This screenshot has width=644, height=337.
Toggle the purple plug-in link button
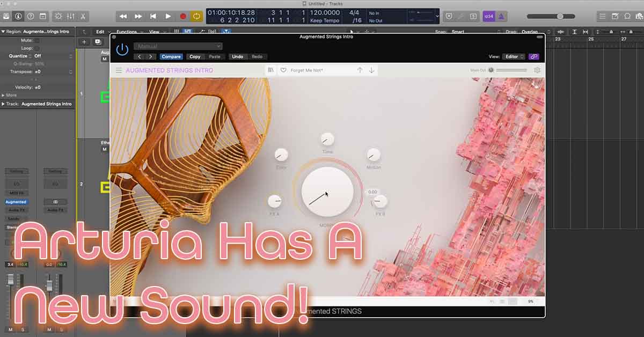533,56
